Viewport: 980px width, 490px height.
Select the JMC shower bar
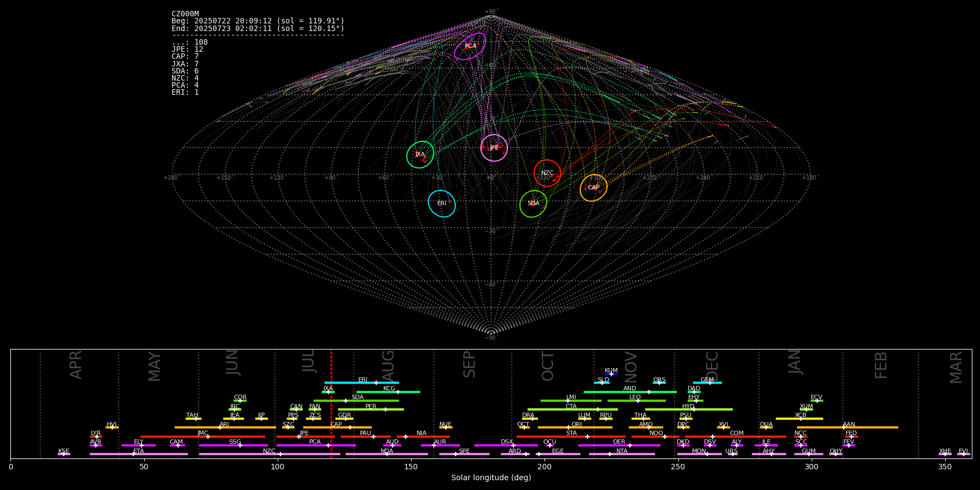(x=203, y=437)
